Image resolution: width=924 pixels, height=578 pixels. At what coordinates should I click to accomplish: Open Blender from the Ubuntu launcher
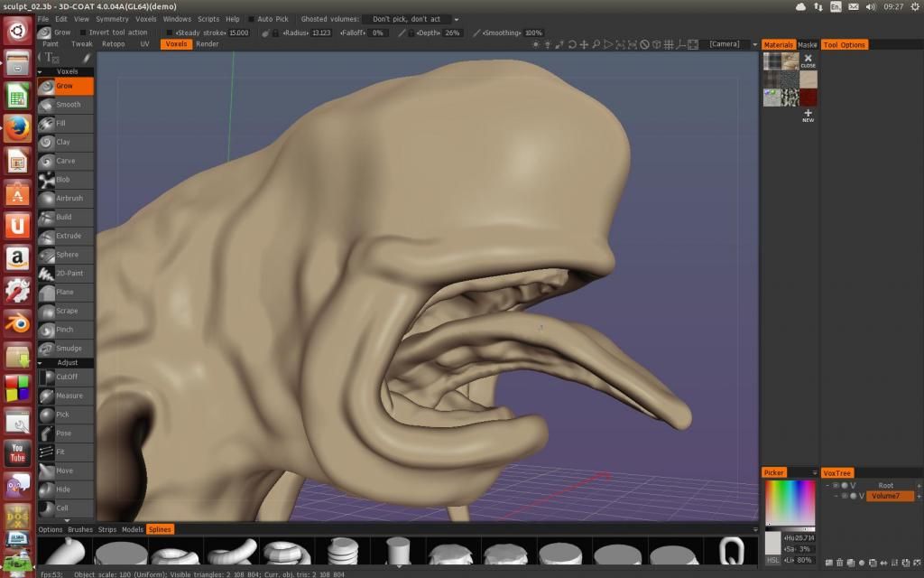pos(17,323)
